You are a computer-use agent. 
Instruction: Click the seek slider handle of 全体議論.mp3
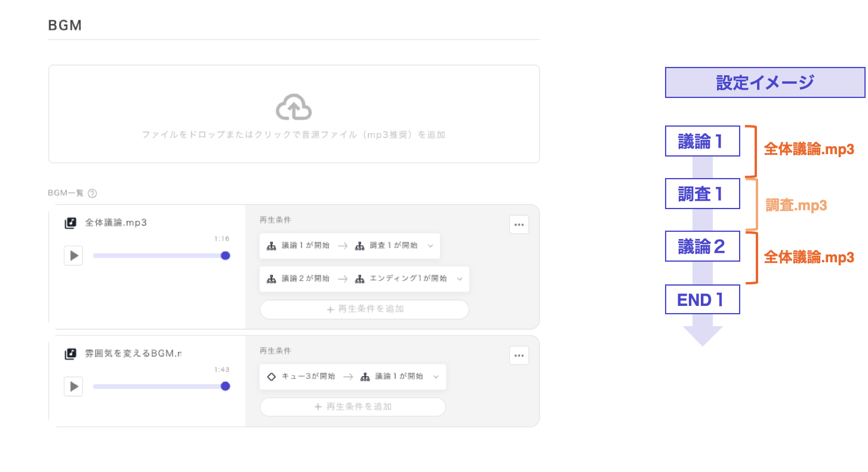pos(225,256)
